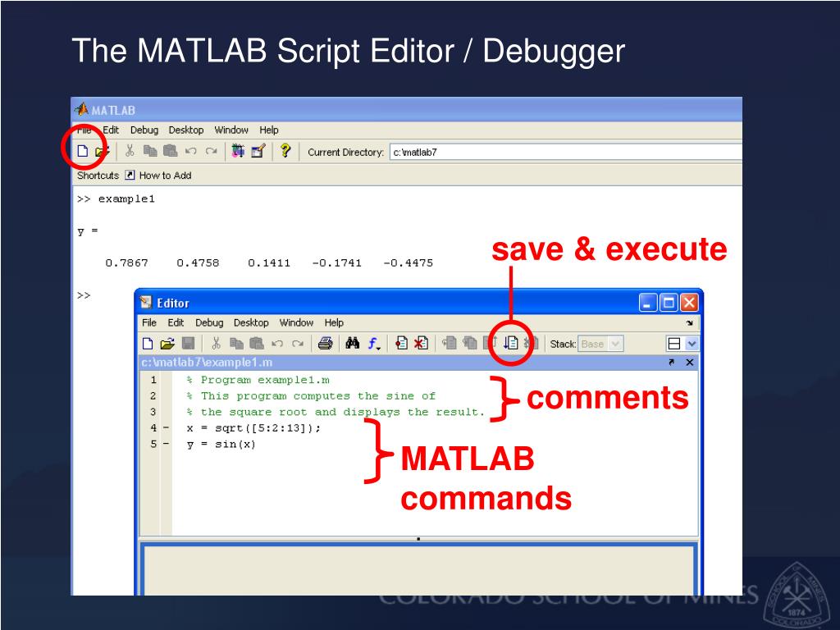Open Window menu in MATLAB main window

tap(231, 130)
